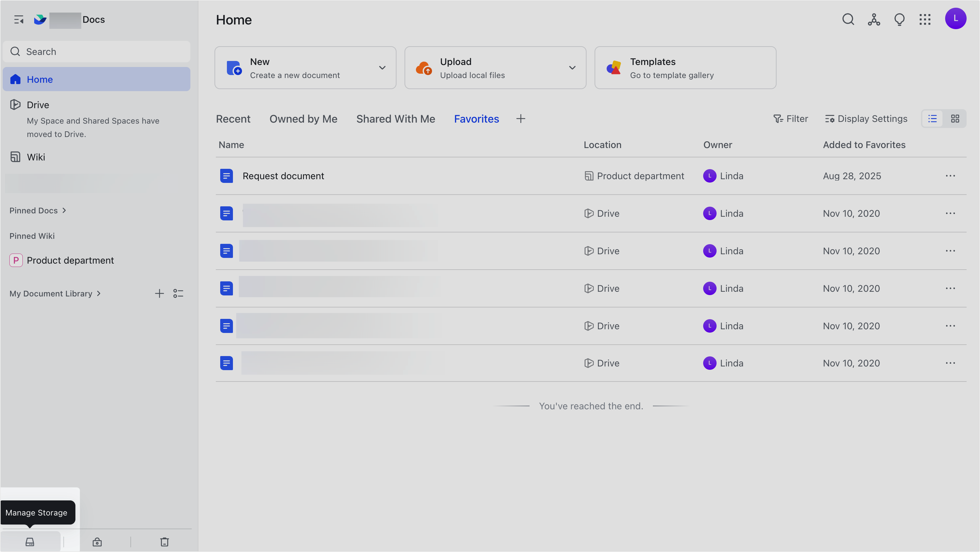The image size is (980, 552).
Task: Open Wiki in sidebar
Action: pyautogui.click(x=36, y=157)
